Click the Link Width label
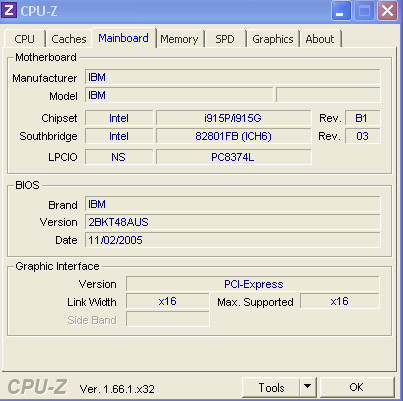 [92, 302]
